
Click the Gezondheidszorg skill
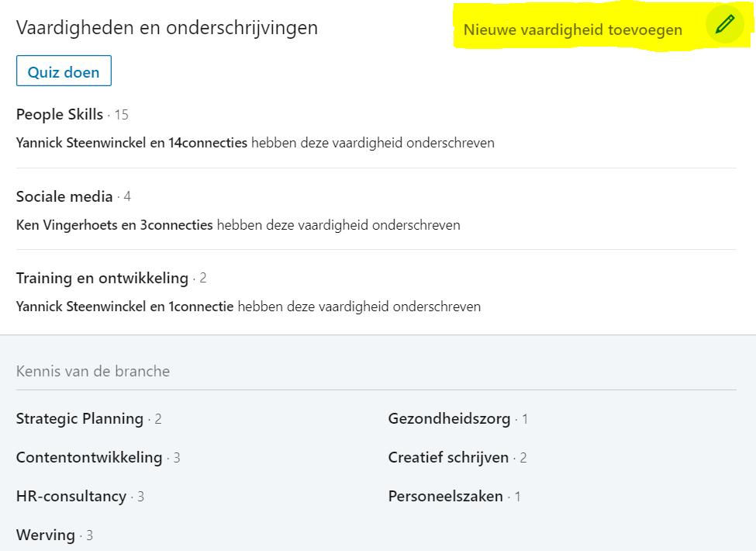tap(450, 418)
